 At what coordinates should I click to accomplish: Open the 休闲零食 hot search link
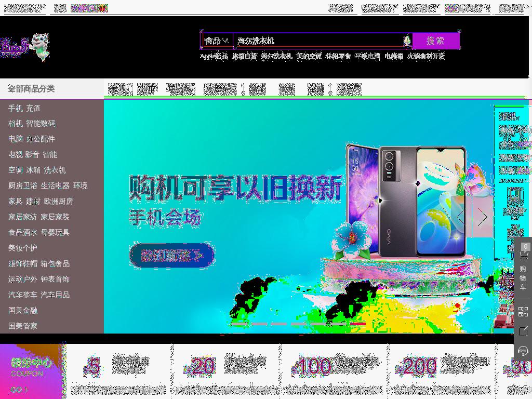click(x=338, y=56)
